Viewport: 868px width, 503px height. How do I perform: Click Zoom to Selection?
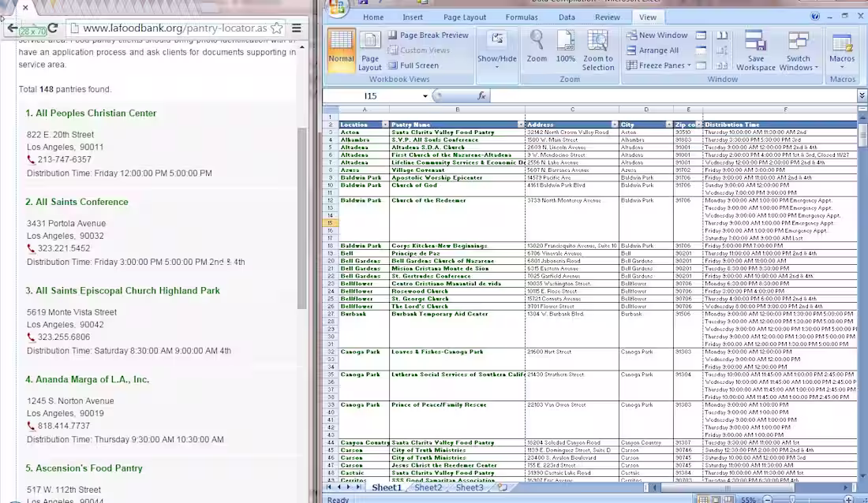click(x=598, y=50)
